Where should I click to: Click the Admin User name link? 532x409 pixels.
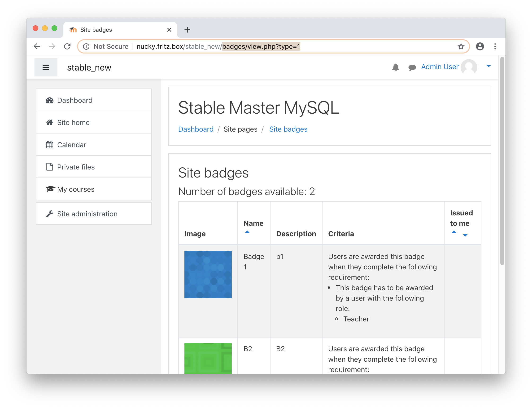pyautogui.click(x=440, y=67)
